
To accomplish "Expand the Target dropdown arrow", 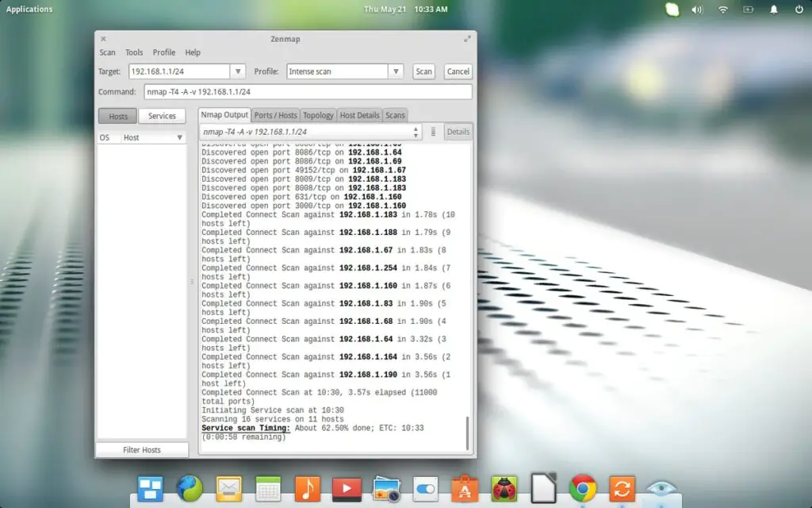I will (237, 71).
